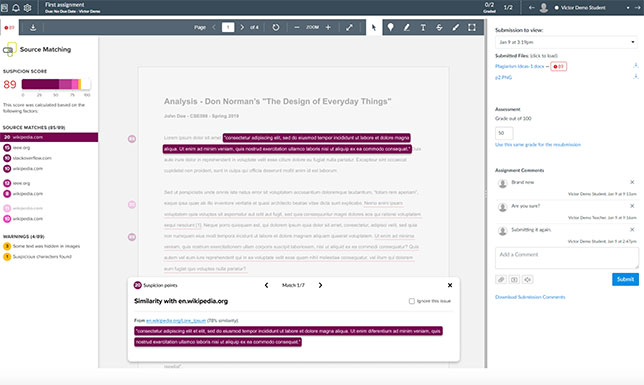Click the blue Submit comment button
The width and height of the screenshot is (644, 385).
(625, 279)
